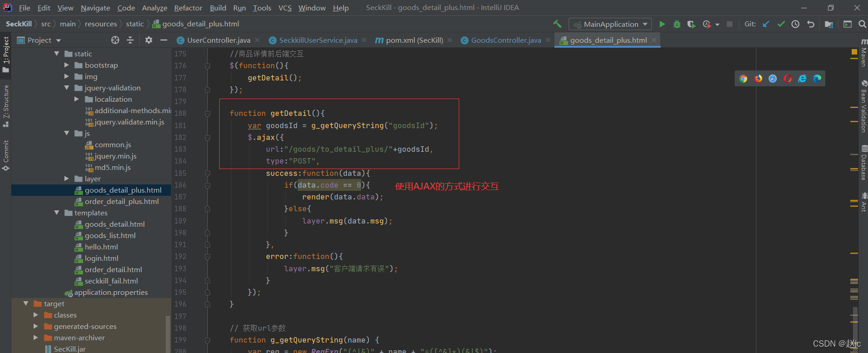Collapse the templates folder
The width and height of the screenshot is (868, 353).
[57, 213]
